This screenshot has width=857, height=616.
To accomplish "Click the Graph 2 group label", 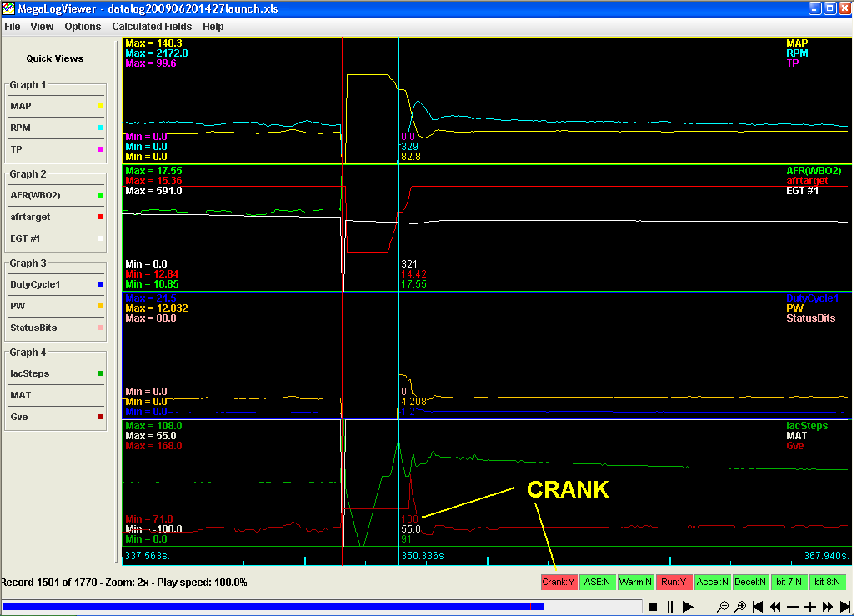I will coord(28,174).
